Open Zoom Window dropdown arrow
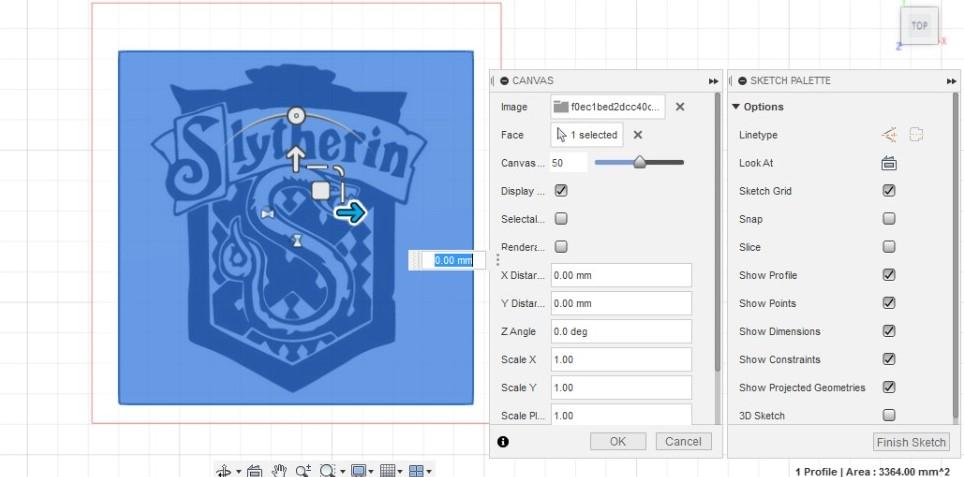964x477 pixels. pyautogui.click(x=342, y=471)
